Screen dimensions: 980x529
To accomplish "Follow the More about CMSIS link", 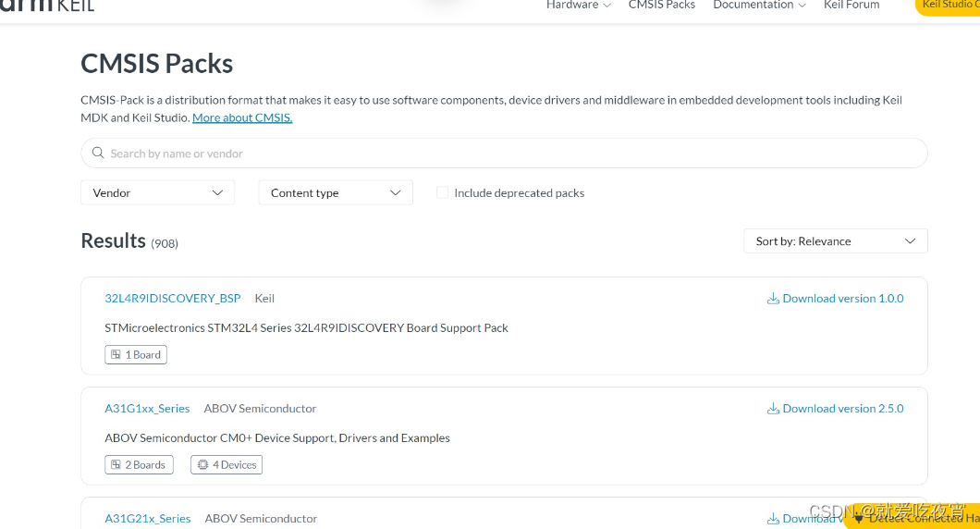I will coord(242,117).
